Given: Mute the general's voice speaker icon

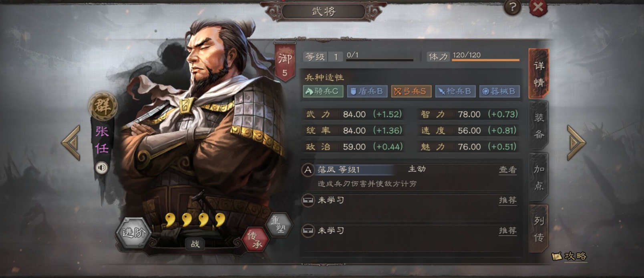Looking at the screenshot, I should pyautogui.click(x=102, y=168).
